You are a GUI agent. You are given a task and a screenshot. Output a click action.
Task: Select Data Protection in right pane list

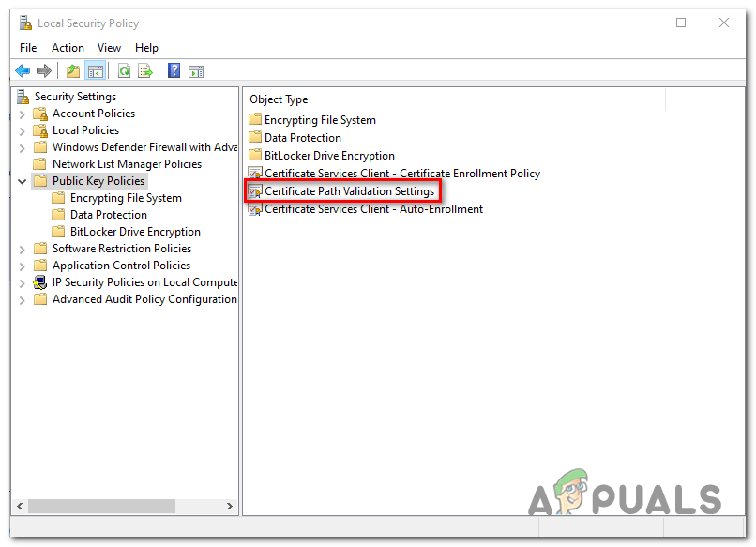(x=303, y=138)
